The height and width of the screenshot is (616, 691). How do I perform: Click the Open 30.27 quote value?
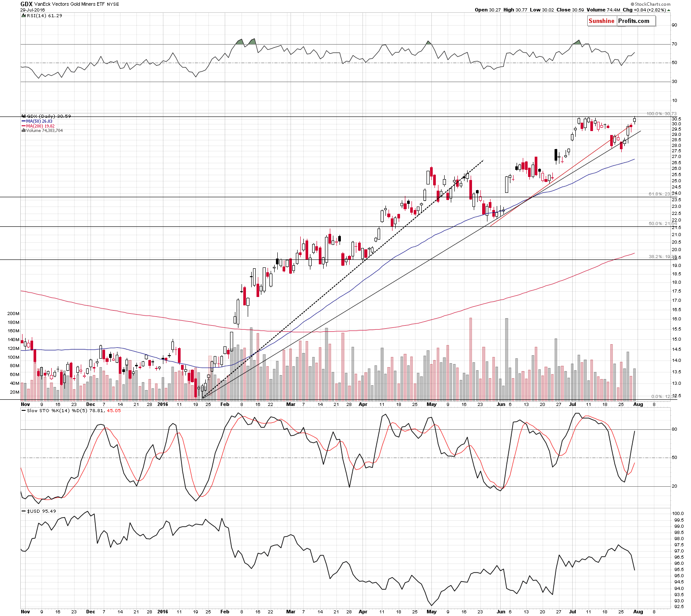[488, 10]
